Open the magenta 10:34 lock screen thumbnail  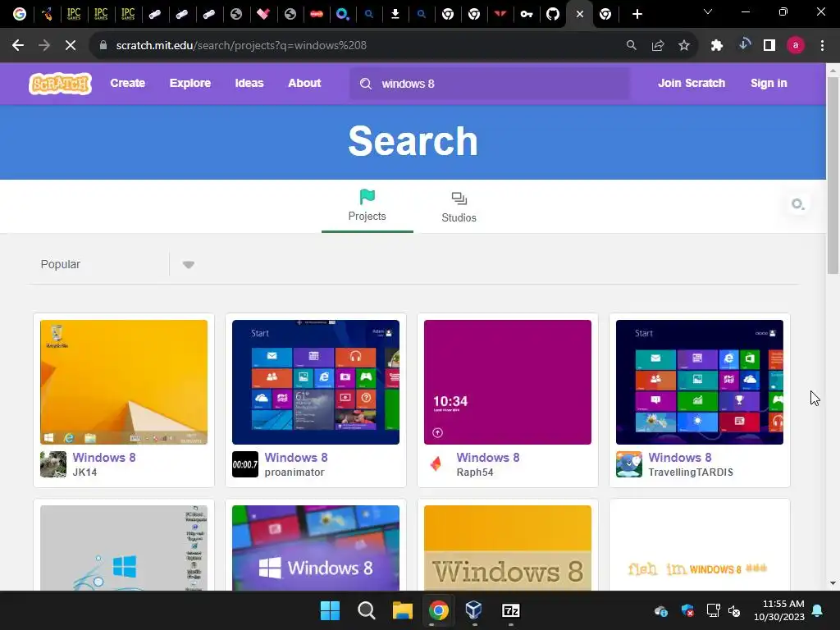(507, 382)
